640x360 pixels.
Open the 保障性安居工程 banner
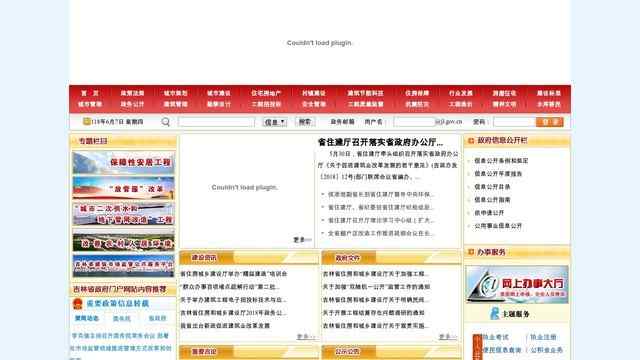pos(123,163)
